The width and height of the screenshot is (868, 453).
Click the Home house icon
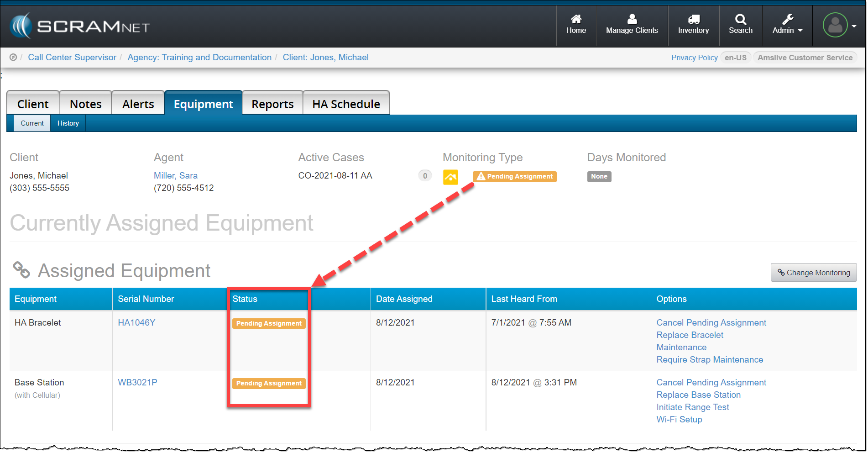point(576,19)
